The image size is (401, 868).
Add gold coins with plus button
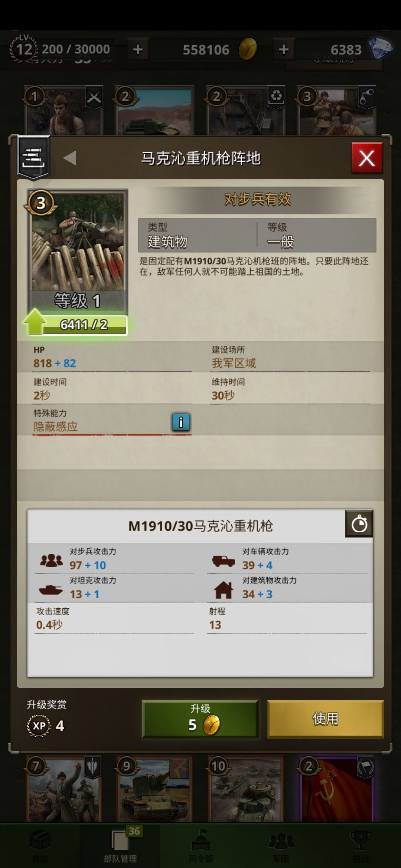(x=138, y=49)
